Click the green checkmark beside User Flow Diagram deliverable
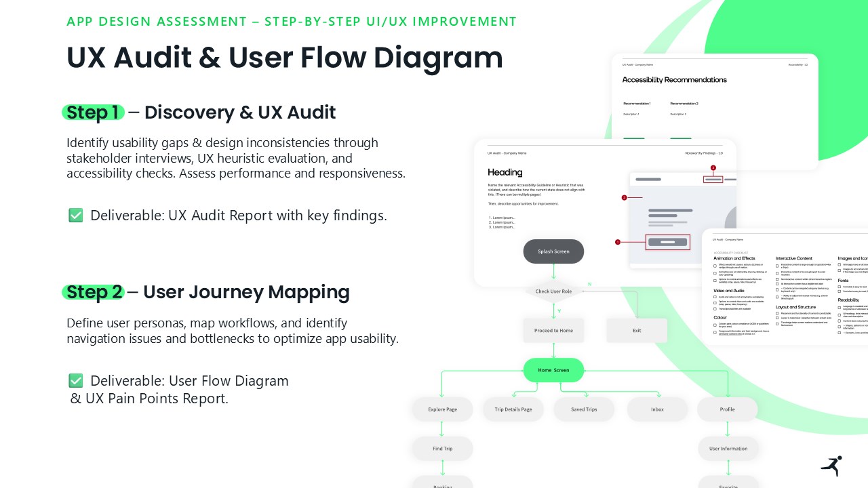The image size is (868, 488). tap(76, 381)
